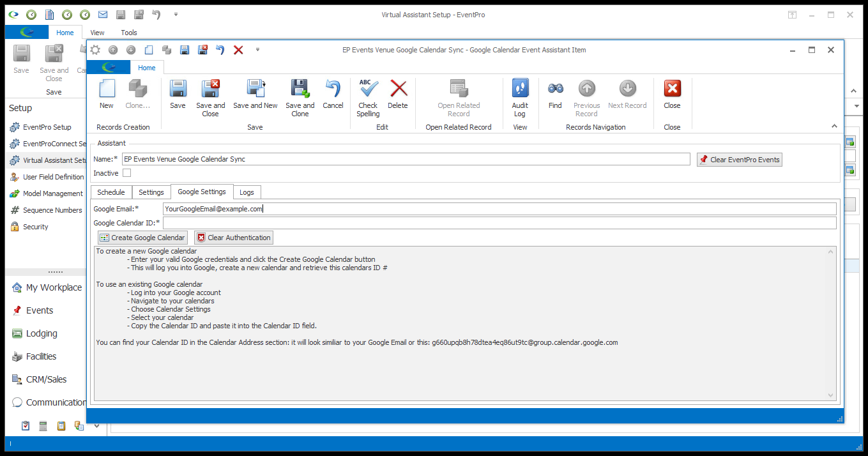Click the undo arrow in dialog quick access toolbar
Screen dimensions: 868x456
tap(220, 50)
